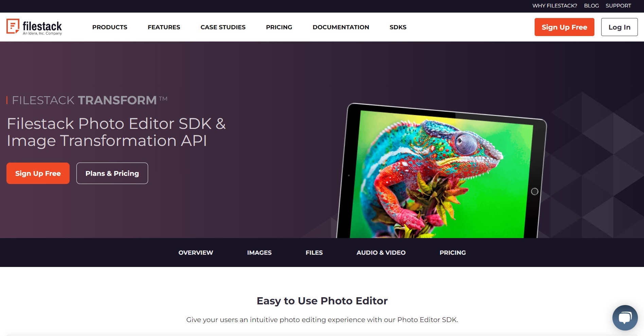Open the Products menu
The height and width of the screenshot is (336, 644).
click(110, 27)
